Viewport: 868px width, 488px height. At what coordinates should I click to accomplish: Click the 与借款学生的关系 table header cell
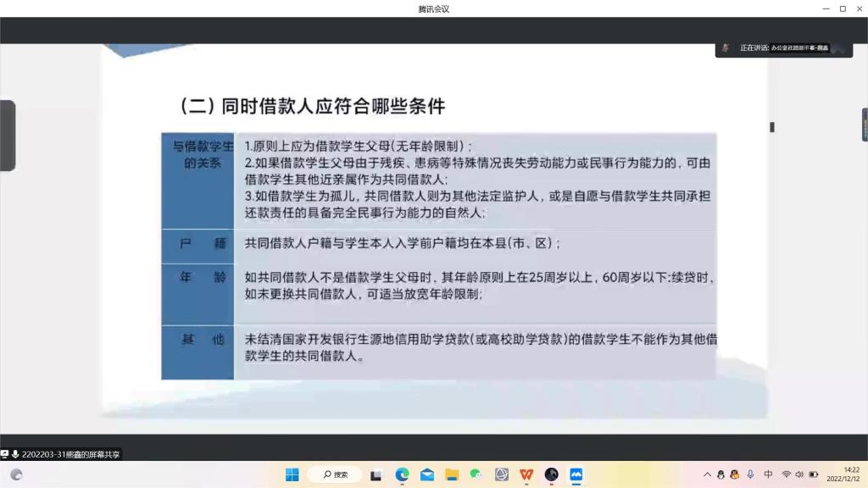pyautogui.click(x=198, y=180)
